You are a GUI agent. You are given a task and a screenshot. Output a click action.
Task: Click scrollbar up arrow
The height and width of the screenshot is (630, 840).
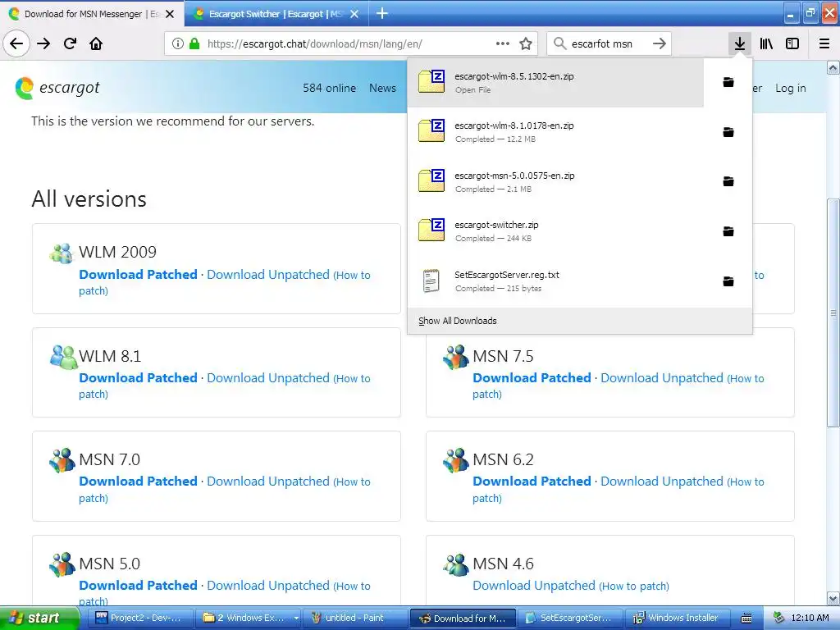pyautogui.click(x=833, y=67)
